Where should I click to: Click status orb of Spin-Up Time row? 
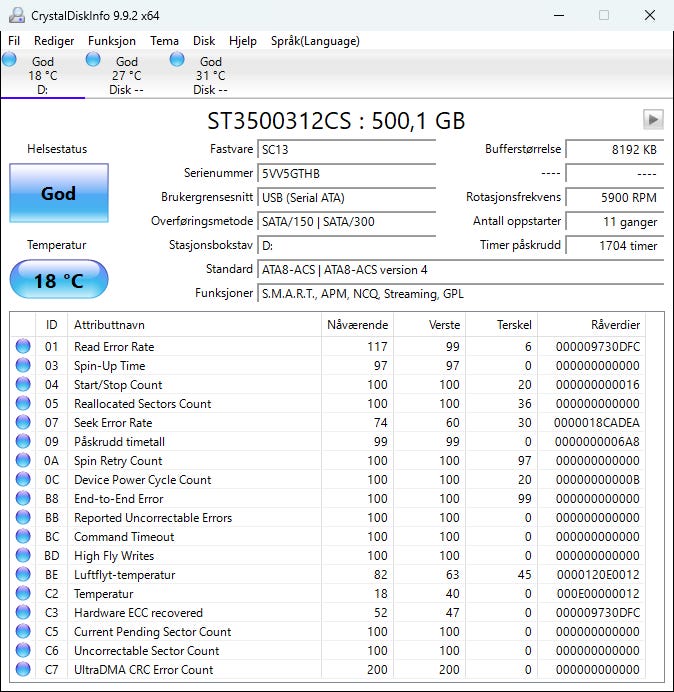coord(23,365)
